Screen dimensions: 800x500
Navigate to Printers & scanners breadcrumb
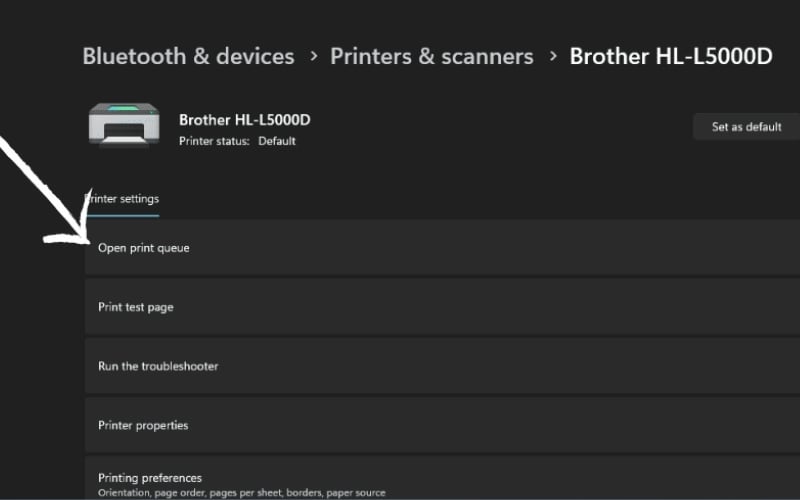pos(432,56)
